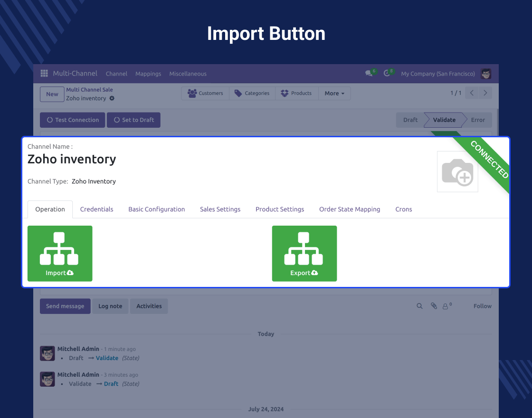This screenshot has height=418, width=532.
Task: Click the 1 / 1 pager counter
Action: (456, 93)
